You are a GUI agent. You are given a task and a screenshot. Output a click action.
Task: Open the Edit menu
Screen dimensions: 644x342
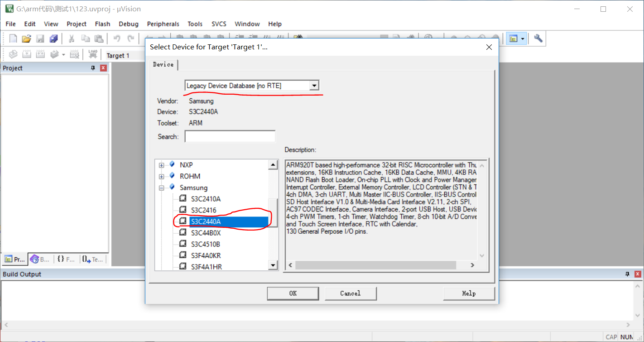point(30,24)
